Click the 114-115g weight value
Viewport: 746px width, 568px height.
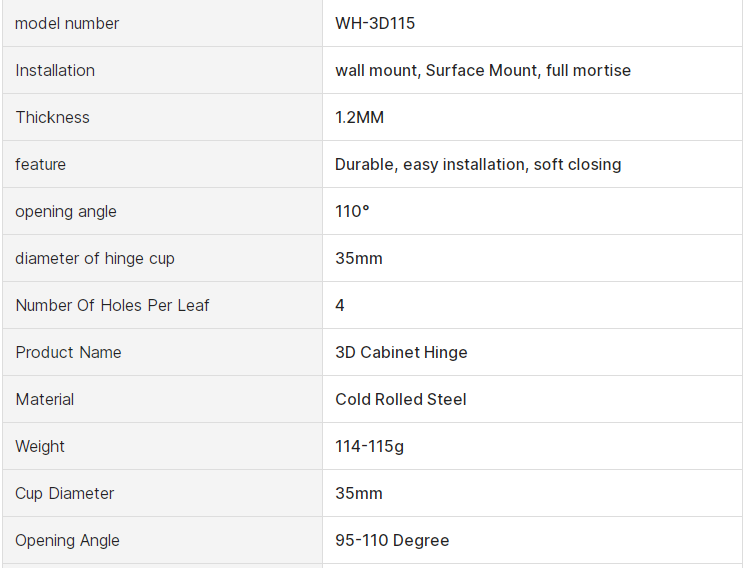(x=369, y=446)
